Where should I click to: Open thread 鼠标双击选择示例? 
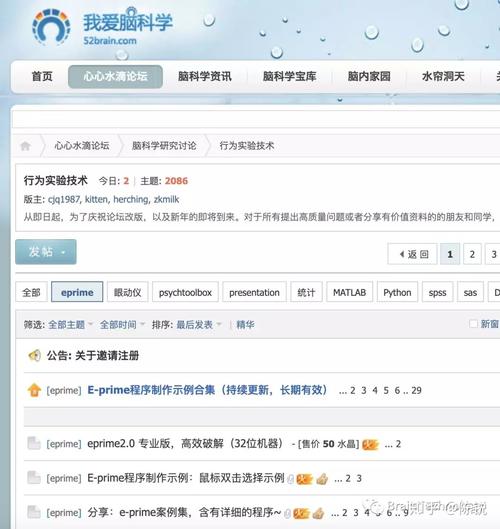click(x=186, y=478)
